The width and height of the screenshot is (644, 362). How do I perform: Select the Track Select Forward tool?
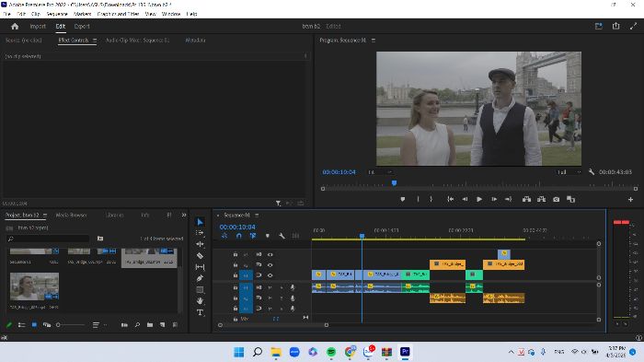(x=200, y=233)
